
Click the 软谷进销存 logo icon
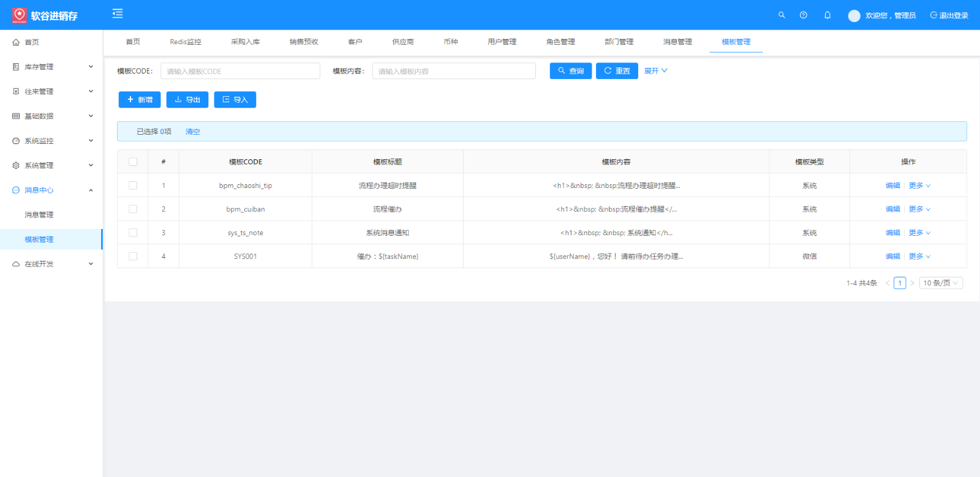point(20,15)
